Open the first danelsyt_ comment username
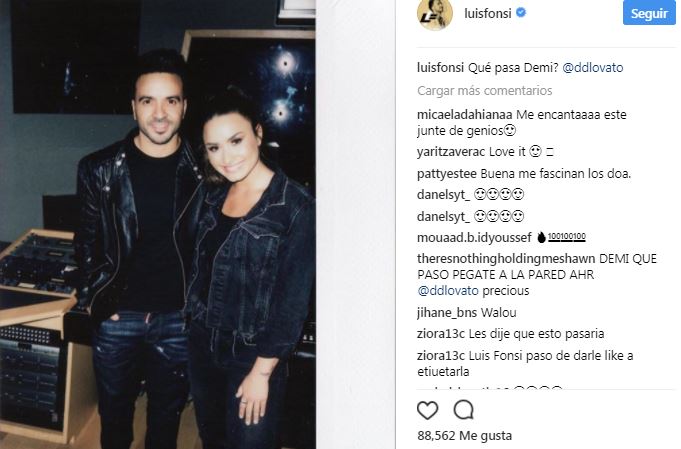 pos(443,194)
